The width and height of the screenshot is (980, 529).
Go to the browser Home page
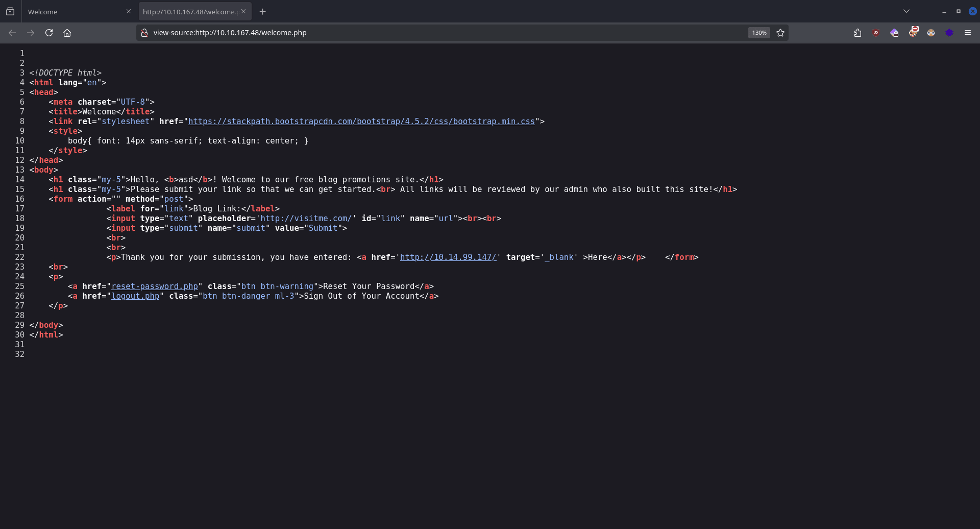(x=67, y=33)
